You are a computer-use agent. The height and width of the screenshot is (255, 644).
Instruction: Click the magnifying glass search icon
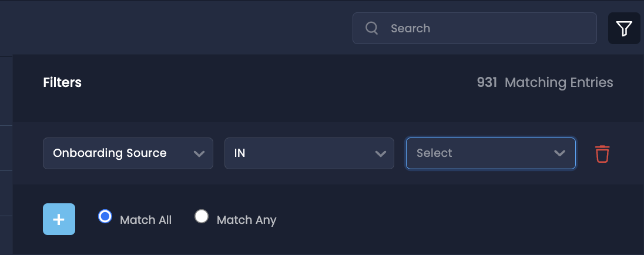[x=372, y=28]
